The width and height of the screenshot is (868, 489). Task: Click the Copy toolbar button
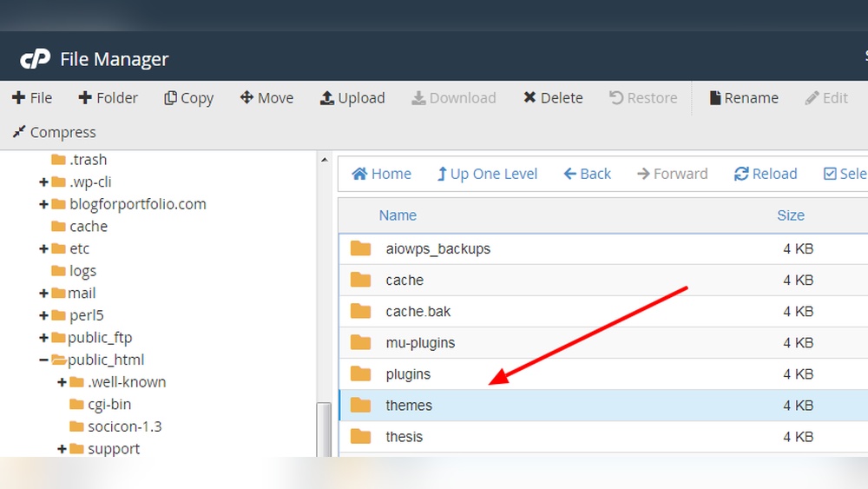click(x=188, y=98)
